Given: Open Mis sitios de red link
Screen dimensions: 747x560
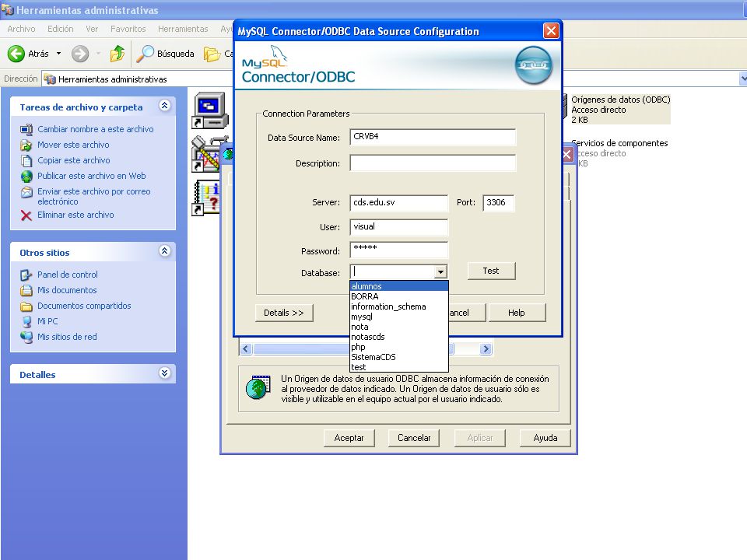Looking at the screenshot, I should [67, 337].
